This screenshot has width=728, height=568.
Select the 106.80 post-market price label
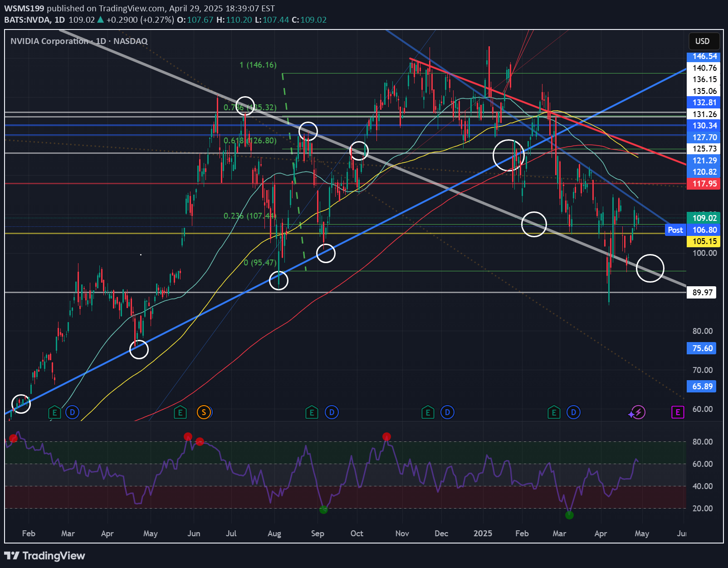pyautogui.click(x=704, y=230)
